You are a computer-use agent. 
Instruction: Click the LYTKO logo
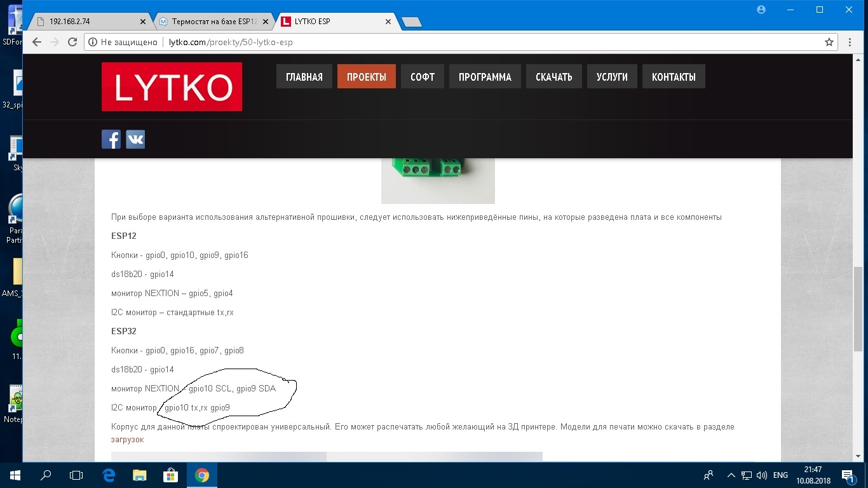pos(171,86)
